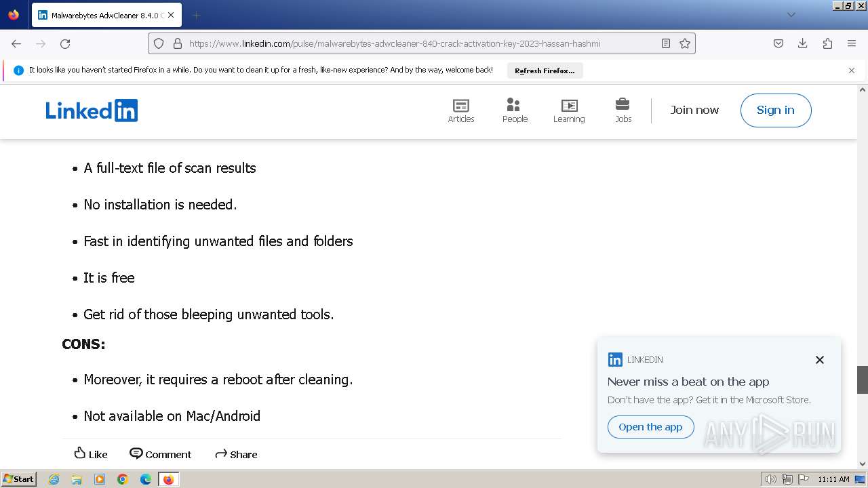Launch Chrome from the taskbar
The width and height of the screenshot is (868, 488).
tap(123, 479)
